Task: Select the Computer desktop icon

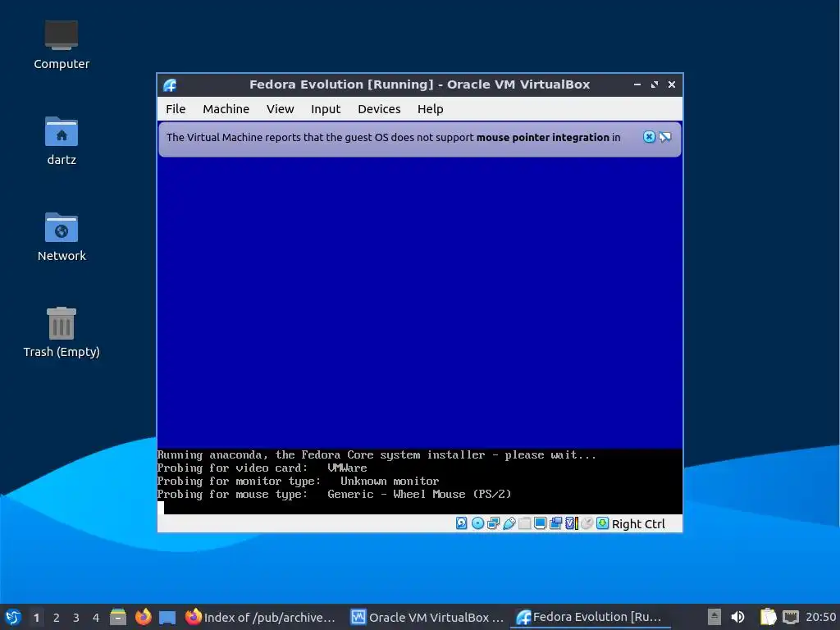Action: [x=61, y=45]
